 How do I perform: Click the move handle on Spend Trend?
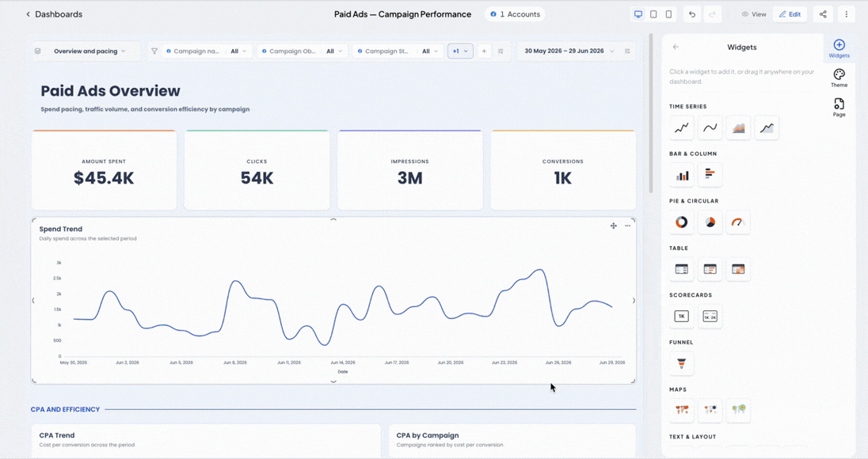point(613,226)
